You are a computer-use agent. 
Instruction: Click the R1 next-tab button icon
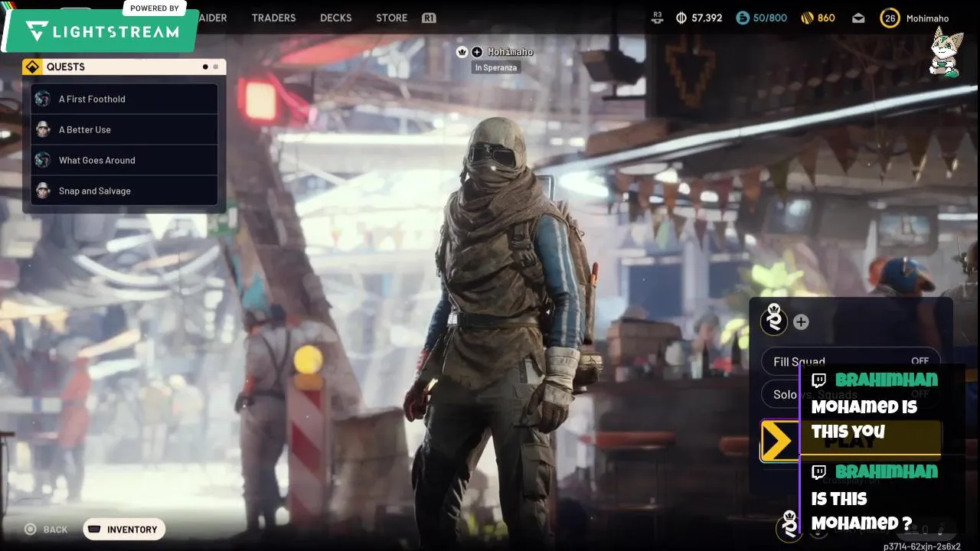pos(429,18)
